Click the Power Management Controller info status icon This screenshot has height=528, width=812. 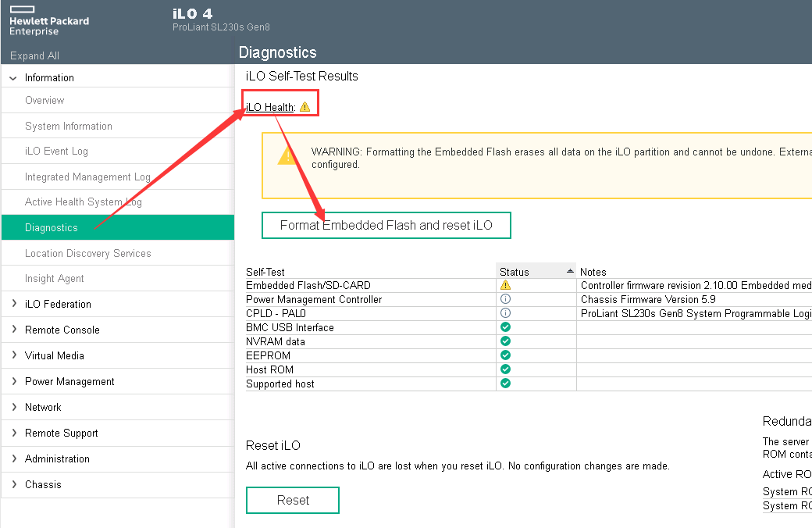pyautogui.click(x=505, y=299)
